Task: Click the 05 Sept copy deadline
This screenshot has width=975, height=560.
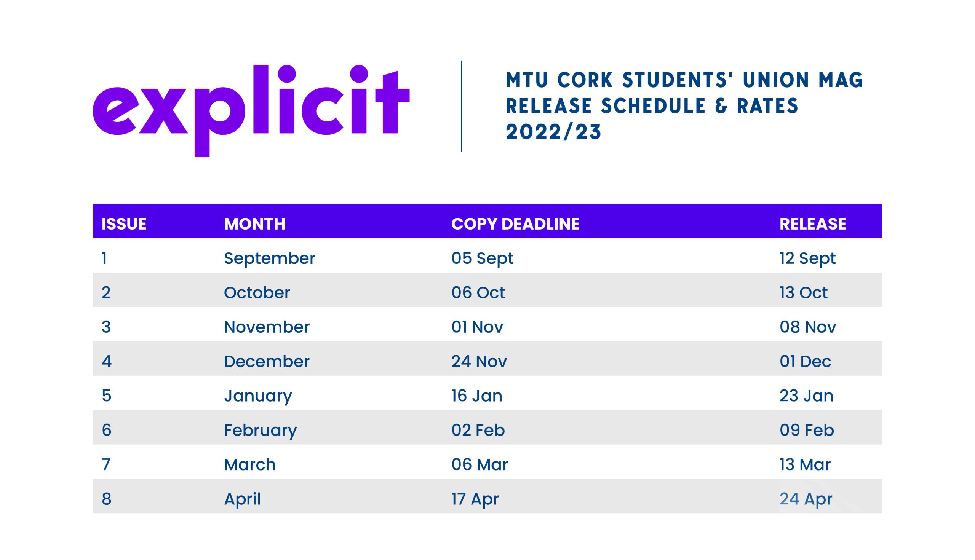Action: [482, 258]
